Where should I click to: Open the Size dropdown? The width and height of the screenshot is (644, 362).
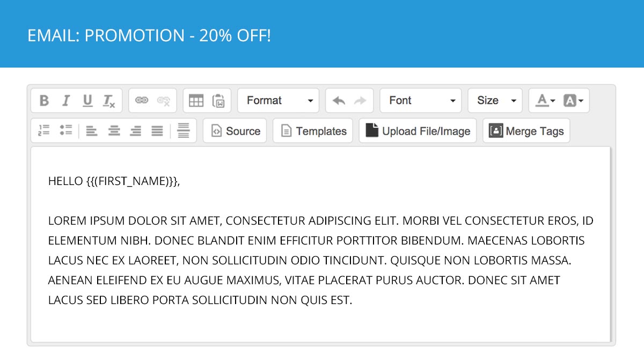(495, 100)
